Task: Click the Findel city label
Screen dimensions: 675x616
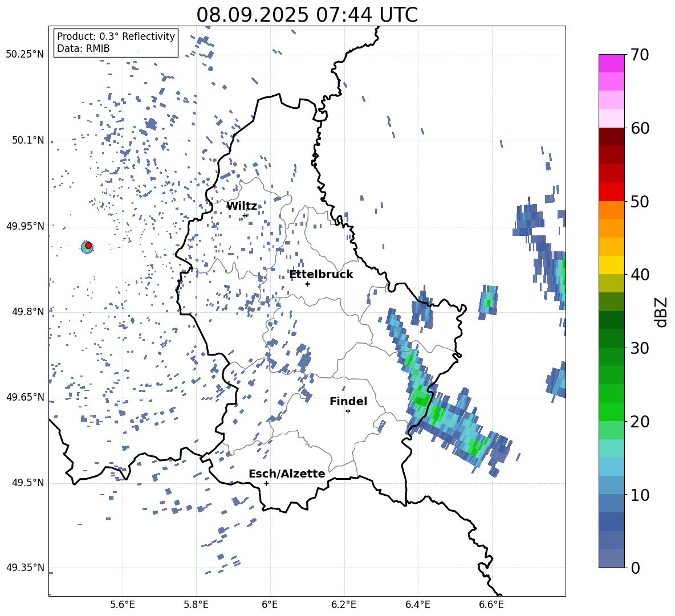Action: point(348,401)
